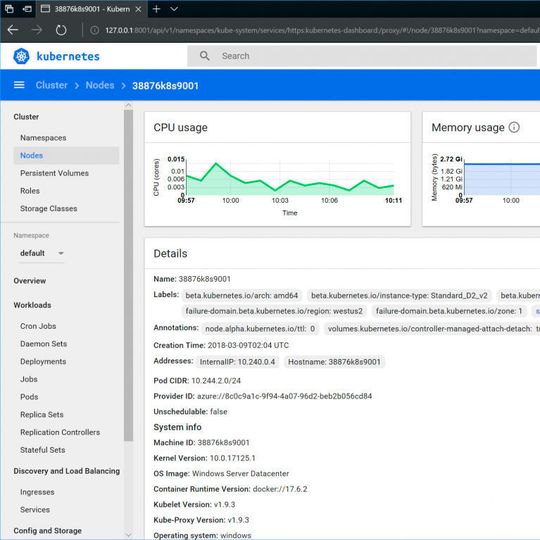Image resolution: width=540 pixels, height=540 pixels.
Task: Open Stateful Sets in the sidebar
Action: pyautogui.click(x=42, y=450)
